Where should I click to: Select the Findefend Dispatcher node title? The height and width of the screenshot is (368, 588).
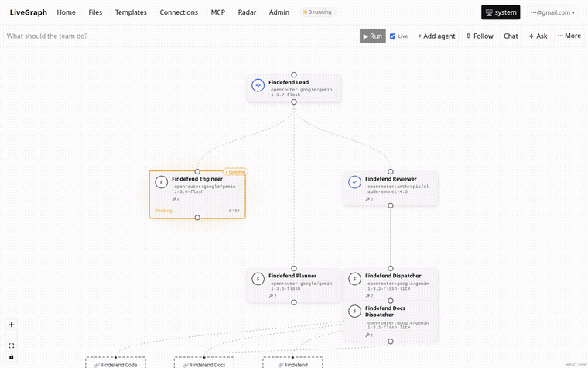[393, 276]
